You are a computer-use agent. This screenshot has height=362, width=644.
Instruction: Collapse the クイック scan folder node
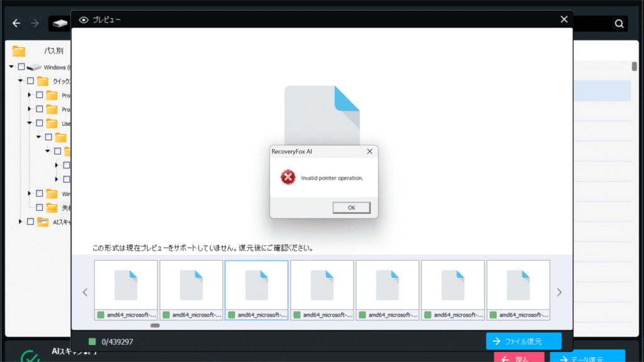(21, 80)
